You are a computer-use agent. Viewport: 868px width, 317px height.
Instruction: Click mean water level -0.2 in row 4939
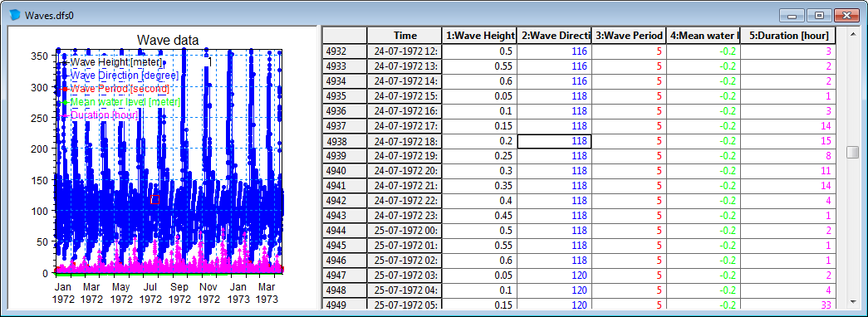[x=703, y=156]
